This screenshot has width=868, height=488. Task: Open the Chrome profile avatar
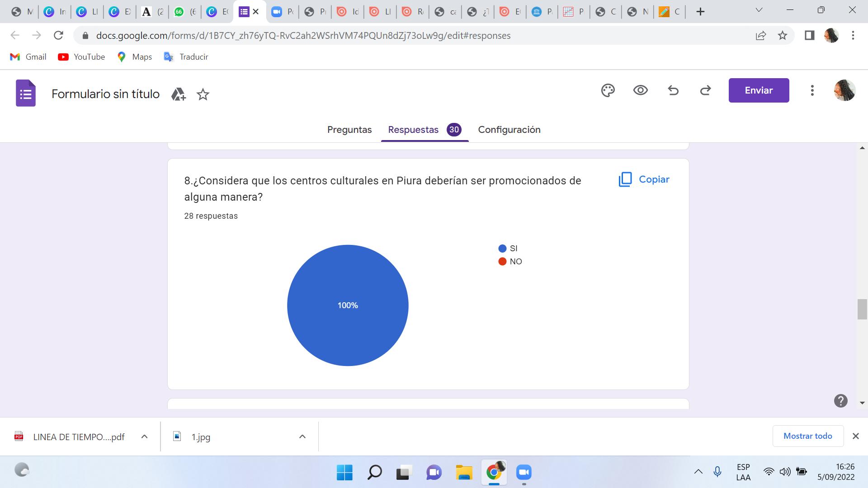[x=831, y=35]
